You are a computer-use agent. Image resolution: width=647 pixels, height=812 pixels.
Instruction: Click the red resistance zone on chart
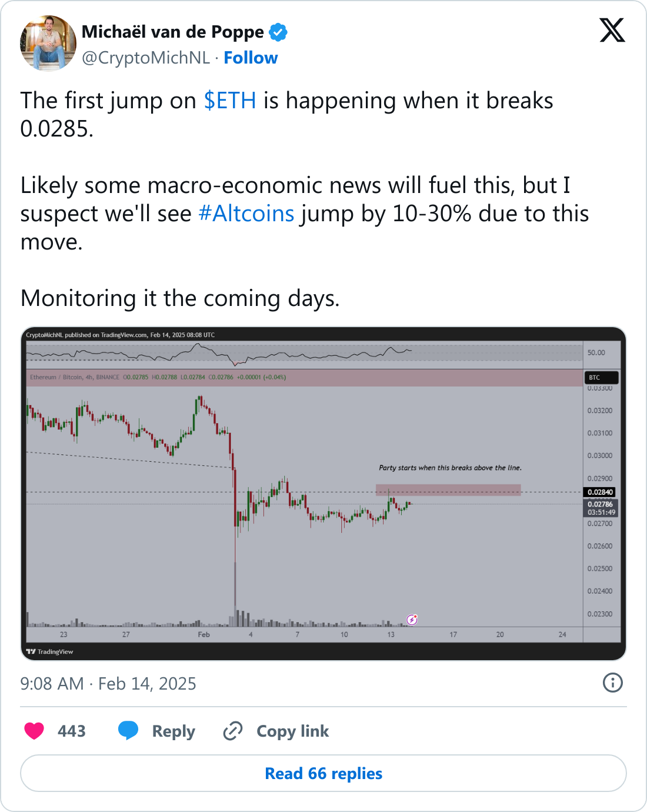tap(448, 490)
